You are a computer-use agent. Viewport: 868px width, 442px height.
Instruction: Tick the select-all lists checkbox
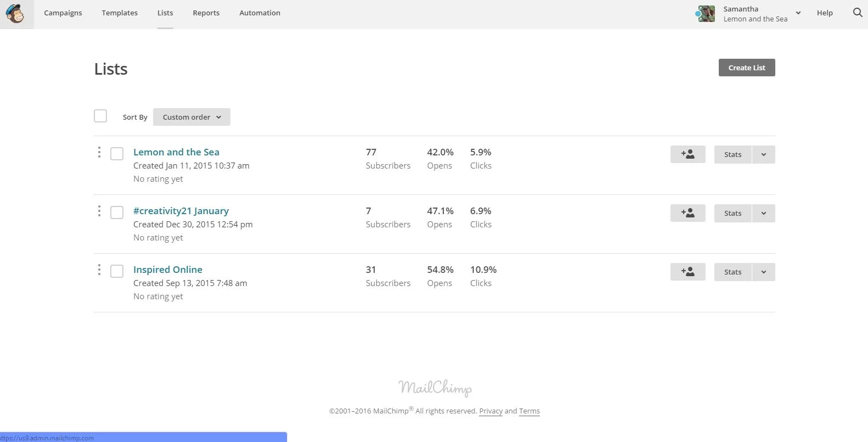[100, 116]
